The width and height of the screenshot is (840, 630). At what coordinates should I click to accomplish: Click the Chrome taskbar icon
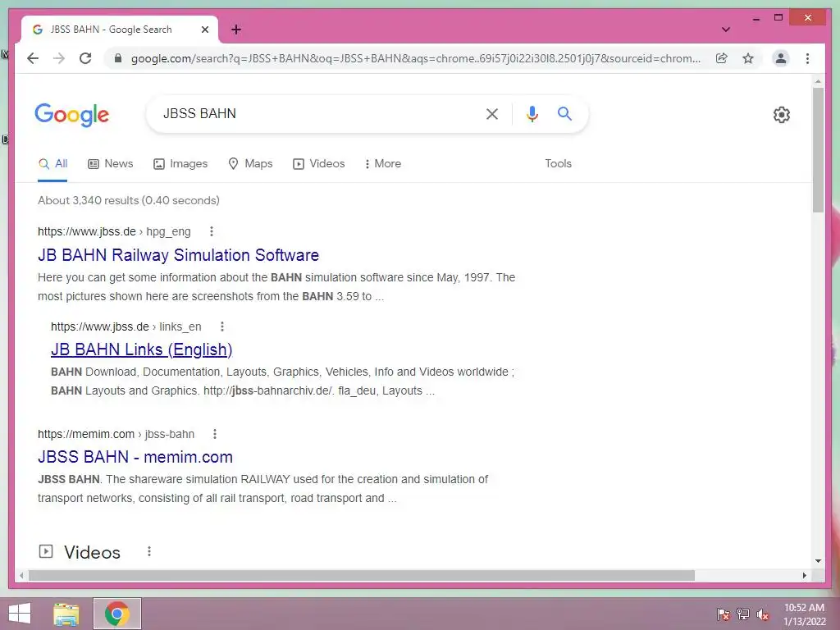click(x=117, y=614)
